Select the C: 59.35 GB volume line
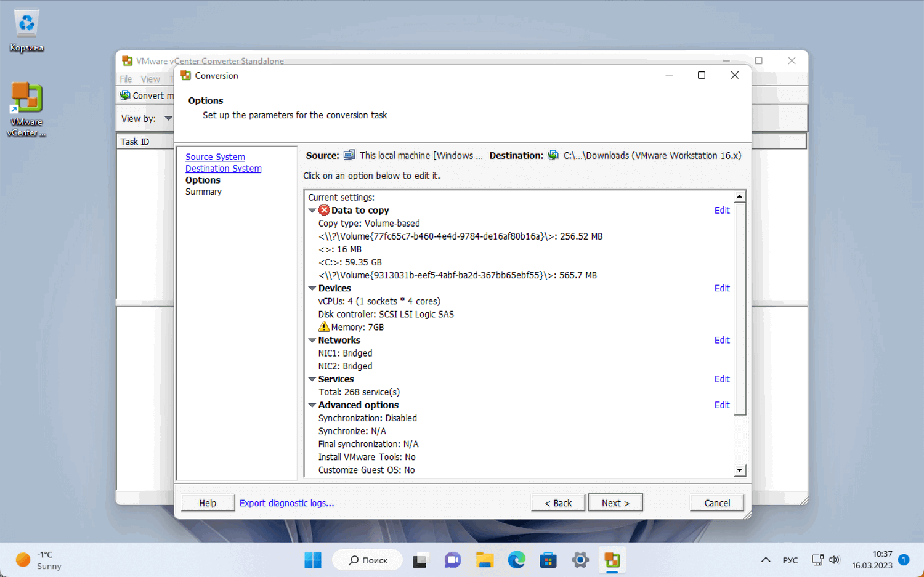 click(351, 262)
